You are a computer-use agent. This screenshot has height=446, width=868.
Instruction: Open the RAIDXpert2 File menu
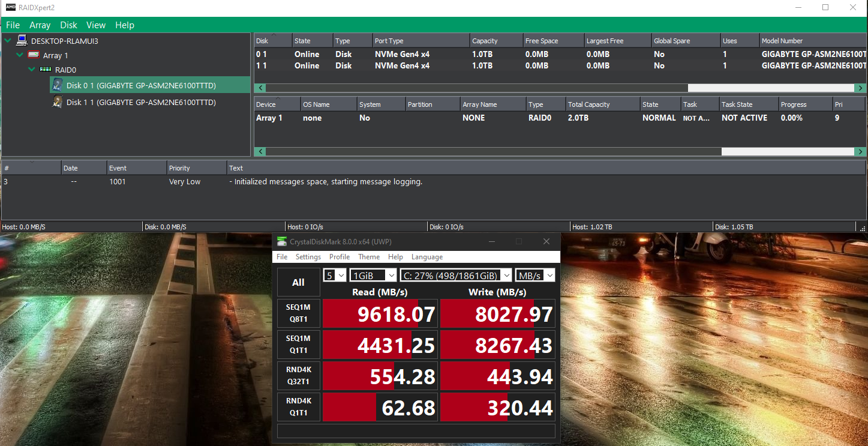(13, 25)
